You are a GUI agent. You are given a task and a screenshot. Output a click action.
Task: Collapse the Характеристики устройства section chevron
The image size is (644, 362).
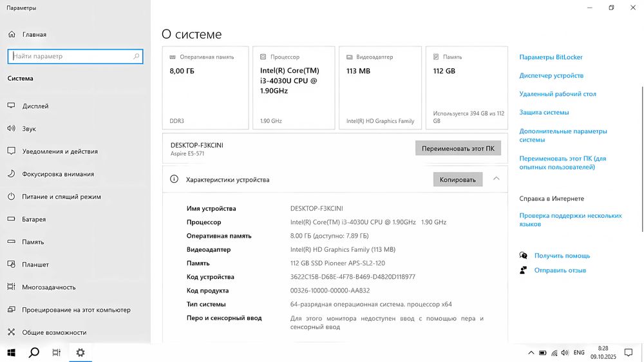pyautogui.click(x=496, y=179)
